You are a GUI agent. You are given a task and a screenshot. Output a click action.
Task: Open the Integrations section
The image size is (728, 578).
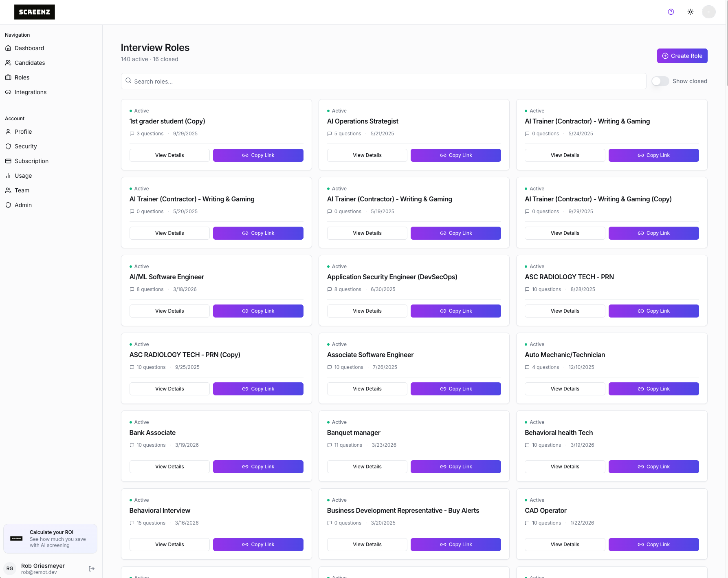31,92
